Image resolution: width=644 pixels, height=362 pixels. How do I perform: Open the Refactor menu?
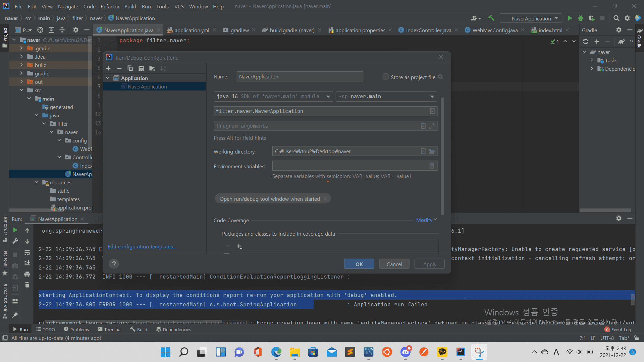(x=110, y=6)
